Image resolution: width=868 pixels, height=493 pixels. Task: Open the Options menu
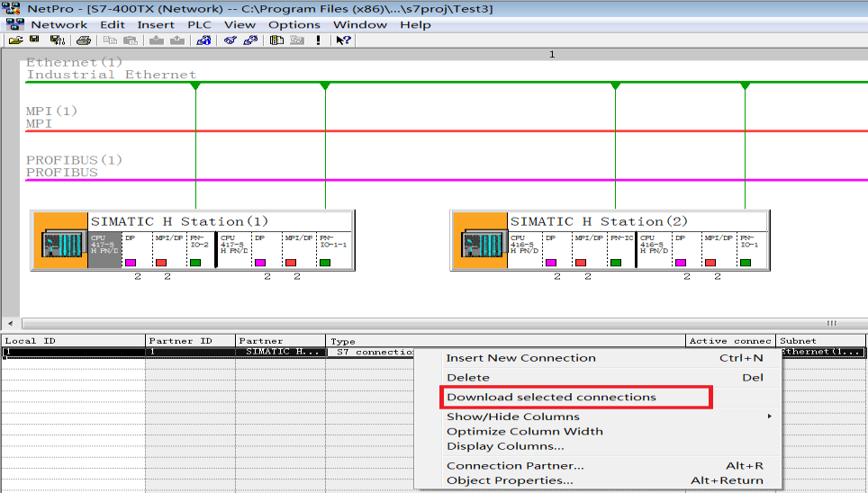click(x=294, y=25)
